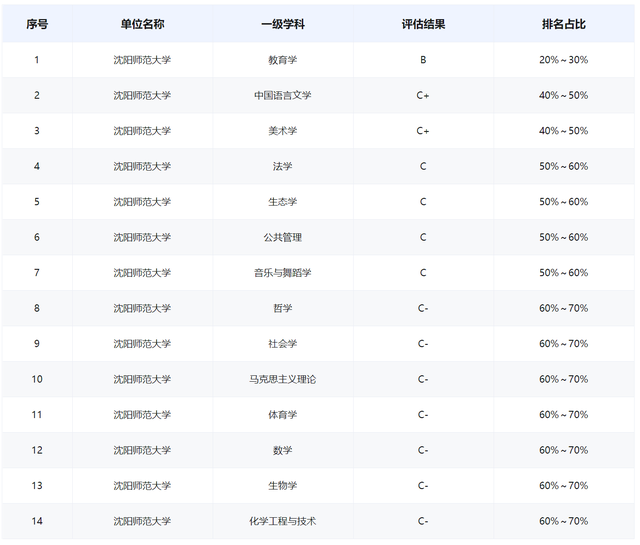This screenshot has width=640, height=545.
Task: Select the 哲学 subject cell
Action: tap(283, 308)
